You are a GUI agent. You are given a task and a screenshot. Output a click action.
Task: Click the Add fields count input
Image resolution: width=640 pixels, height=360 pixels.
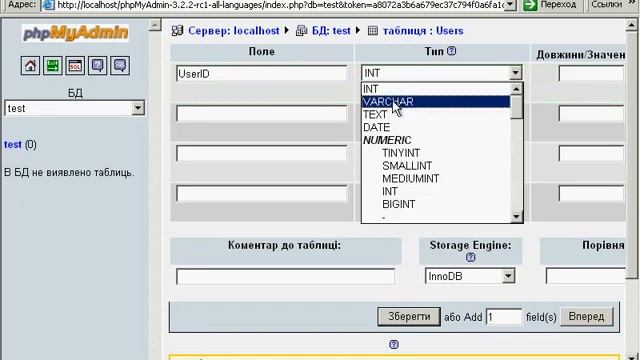[x=504, y=317]
